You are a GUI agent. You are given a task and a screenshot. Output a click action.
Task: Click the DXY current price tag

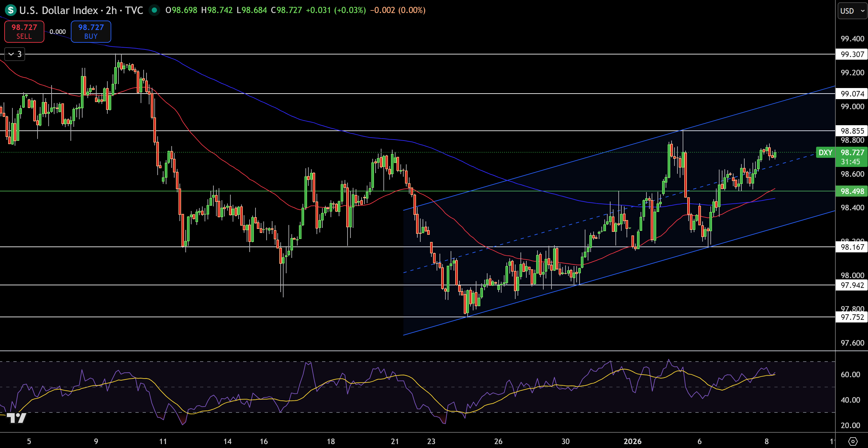825,153
